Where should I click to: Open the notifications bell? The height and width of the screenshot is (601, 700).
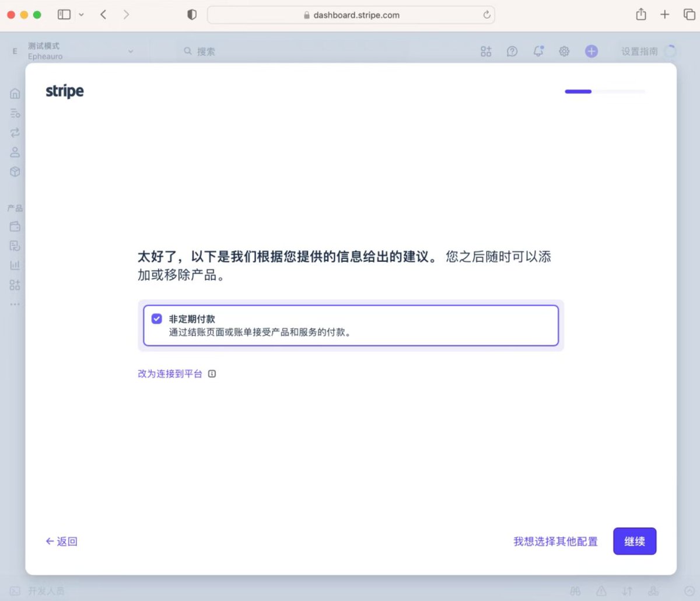tap(538, 51)
